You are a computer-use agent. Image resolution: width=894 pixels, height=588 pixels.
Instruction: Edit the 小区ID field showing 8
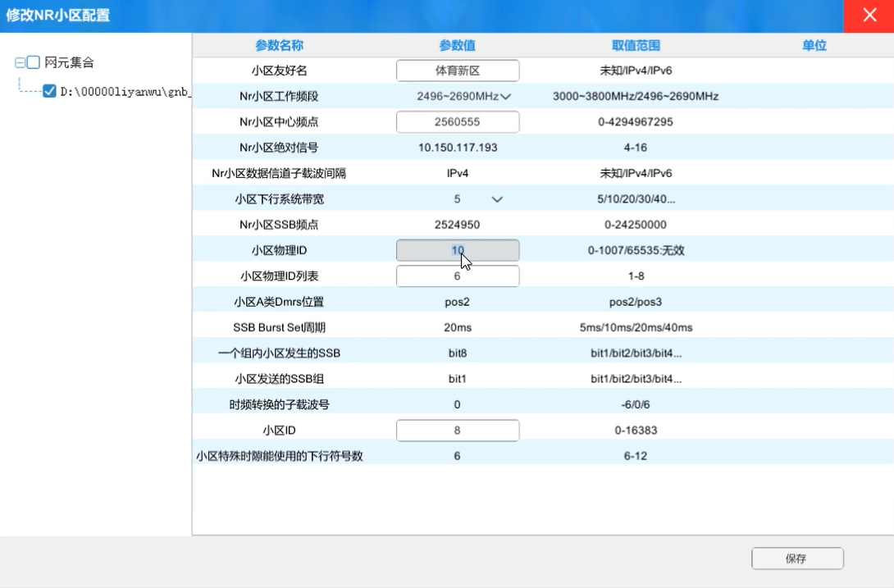point(458,431)
